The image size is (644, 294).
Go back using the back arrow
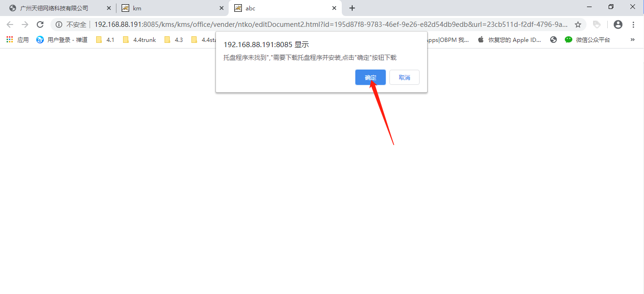(x=10, y=24)
